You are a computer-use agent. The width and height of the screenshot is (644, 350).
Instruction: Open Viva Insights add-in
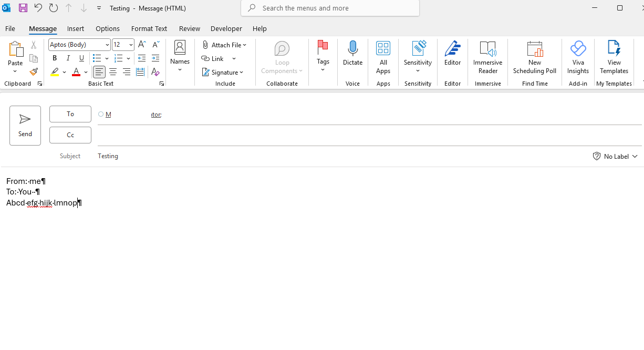[578, 58]
